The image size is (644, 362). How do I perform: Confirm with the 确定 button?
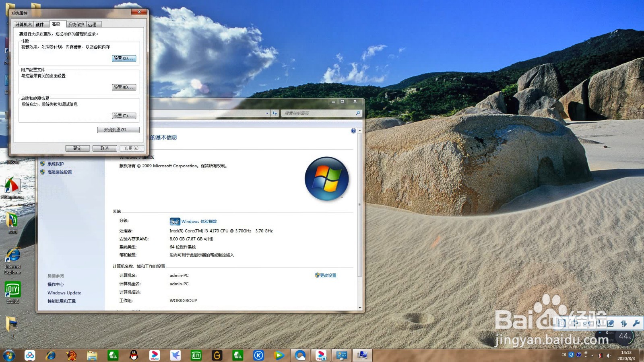[77, 148]
